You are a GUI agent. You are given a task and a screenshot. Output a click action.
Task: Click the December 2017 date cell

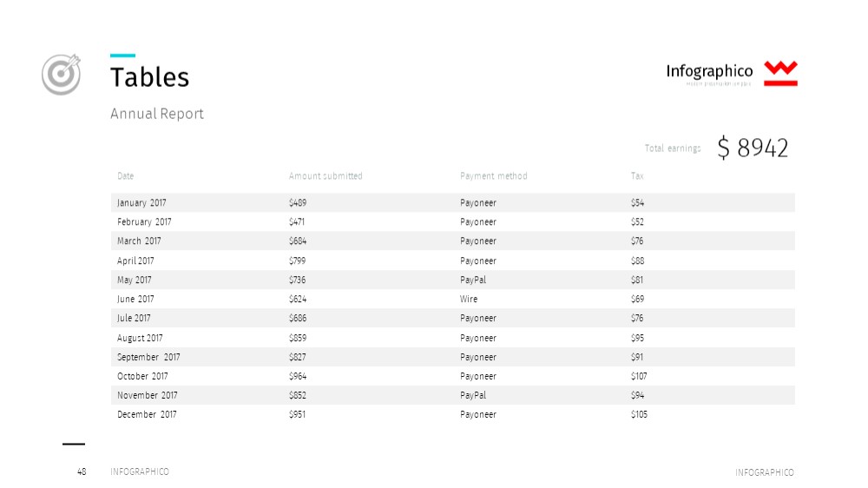(147, 414)
